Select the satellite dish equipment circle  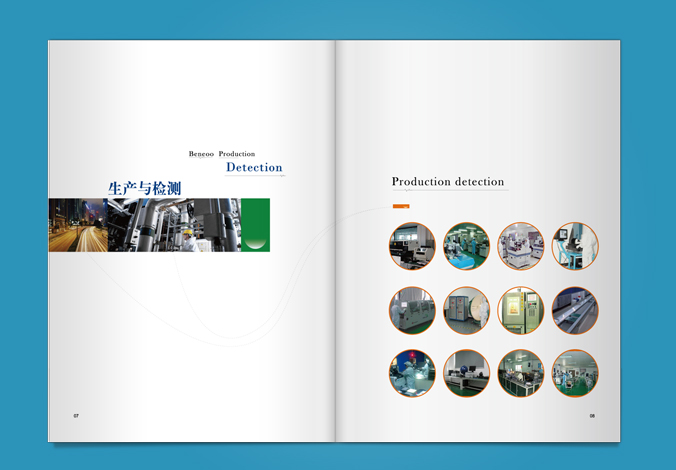(x=466, y=310)
